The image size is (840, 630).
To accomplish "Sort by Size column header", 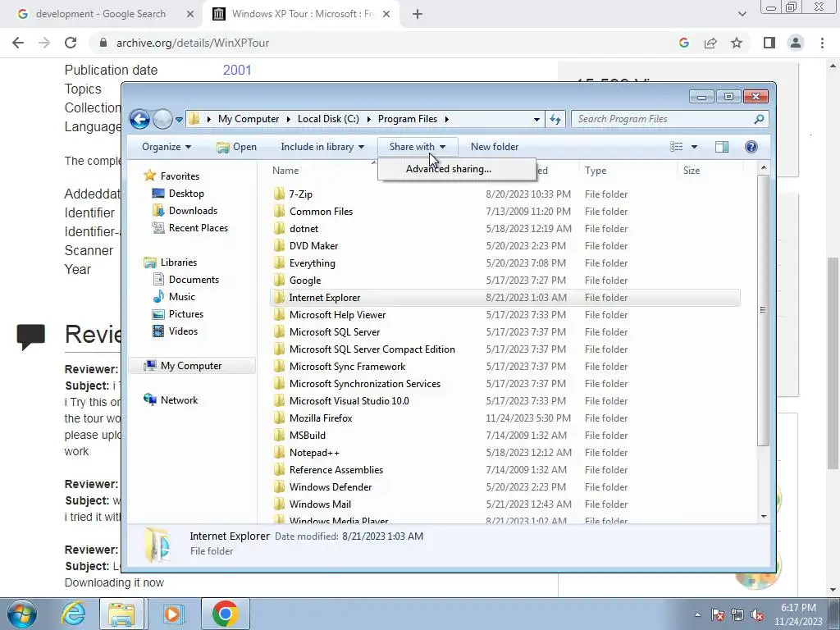I will [691, 171].
